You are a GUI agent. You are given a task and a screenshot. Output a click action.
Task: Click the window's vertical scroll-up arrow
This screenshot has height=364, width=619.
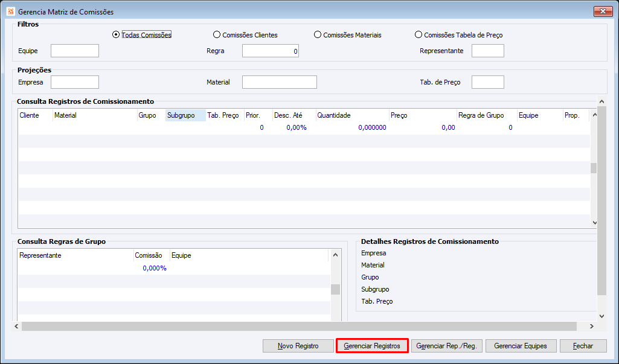(x=601, y=101)
